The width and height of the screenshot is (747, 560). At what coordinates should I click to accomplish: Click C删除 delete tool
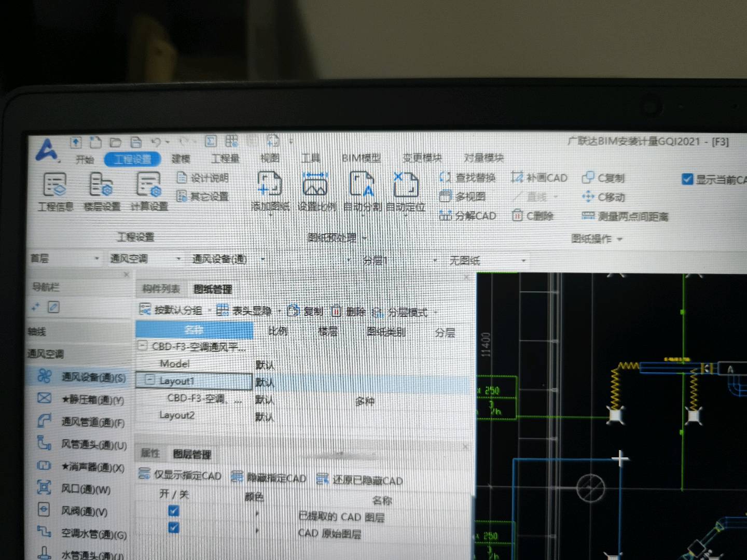533,216
